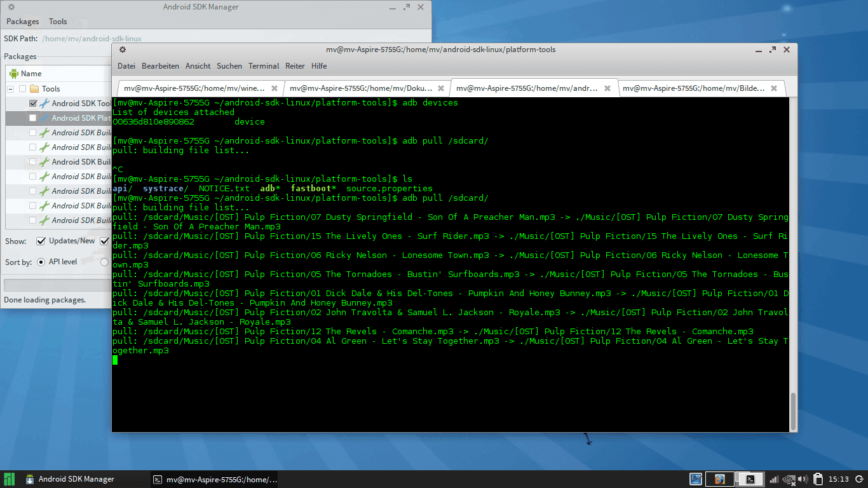Open the Reiter menu in terminal
Screen dimensions: 868x488
(295, 66)
